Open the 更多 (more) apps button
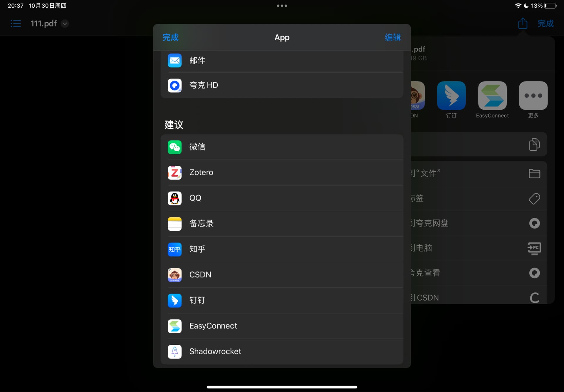Screen dimensions: 564x392 click(x=533, y=96)
